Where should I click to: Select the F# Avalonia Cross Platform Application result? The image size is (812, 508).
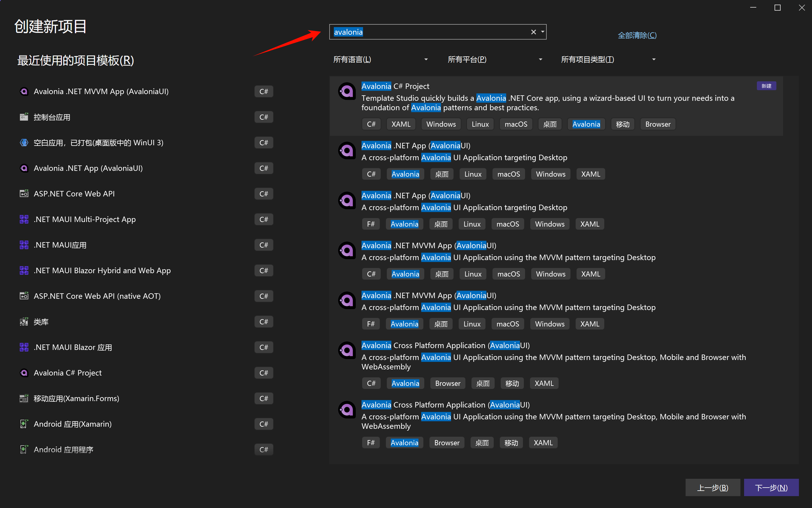click(x=556, y=424)
